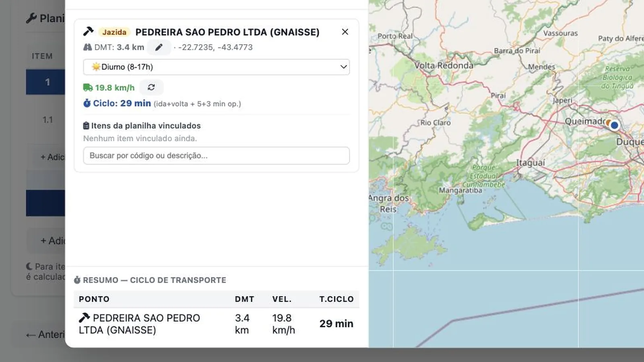The image size is (644, 362).
Task: Click the 'Nenhum item vinculado ainda.' message
Action: click(x=140, y=138)
